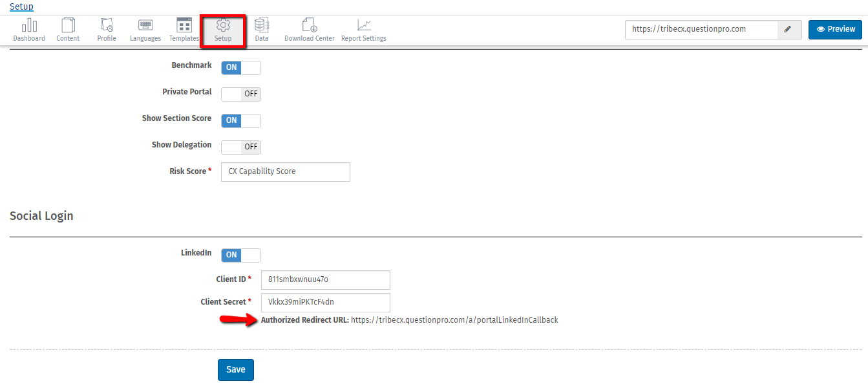Click the pencil edit icon beside the URL
Screen dimensions: 868x390
pos(788,29)
